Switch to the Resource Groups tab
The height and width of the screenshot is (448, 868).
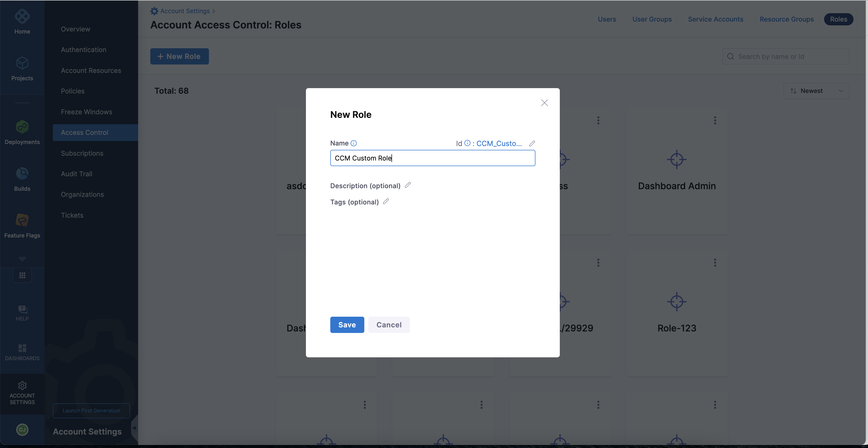click(787, 19)
